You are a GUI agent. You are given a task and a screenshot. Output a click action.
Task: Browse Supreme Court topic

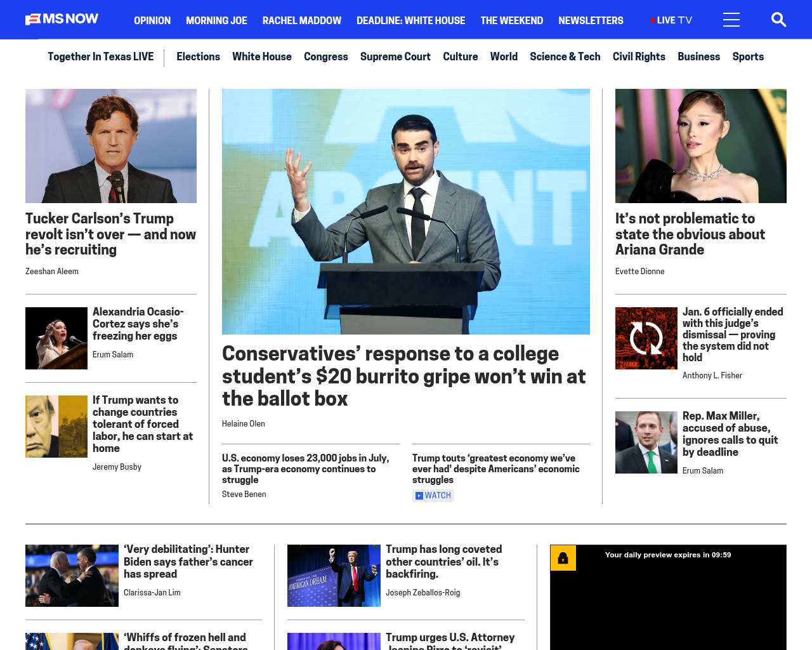(395, 56)
